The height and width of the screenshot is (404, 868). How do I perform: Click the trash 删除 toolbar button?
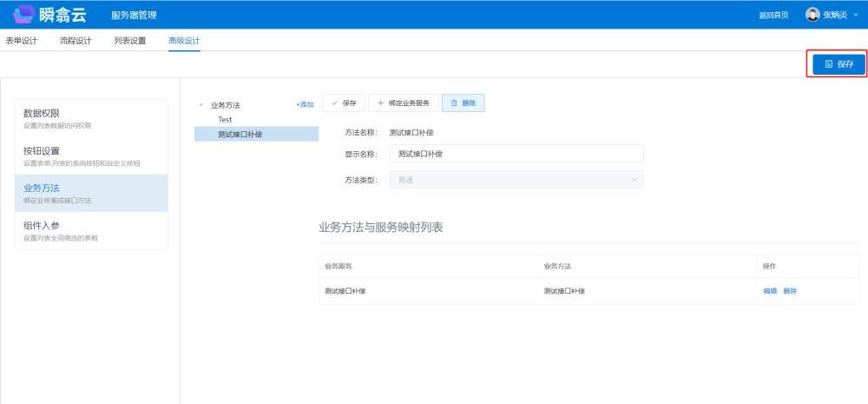pyautogui.click(x=463, y=103)
